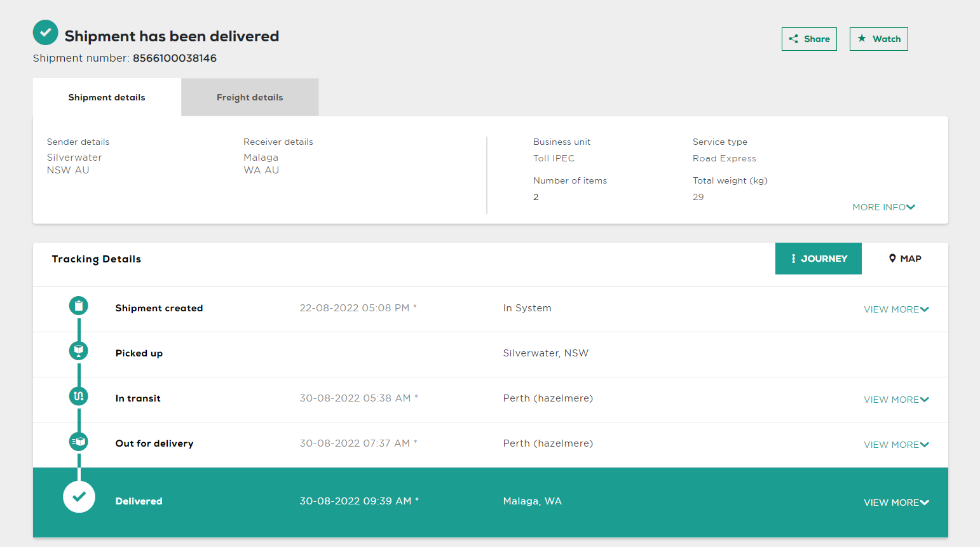Click the share icon in Share button

[x=793, y=39]
